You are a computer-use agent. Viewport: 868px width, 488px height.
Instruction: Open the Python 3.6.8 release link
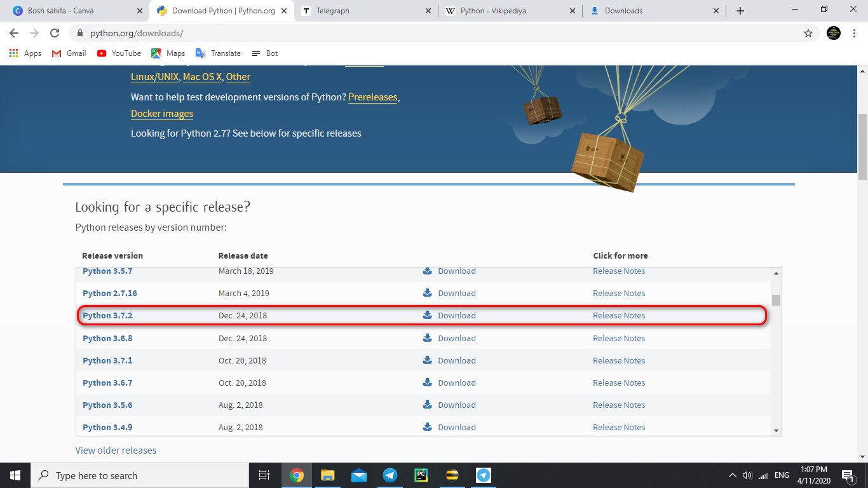[x=107, y=338]
